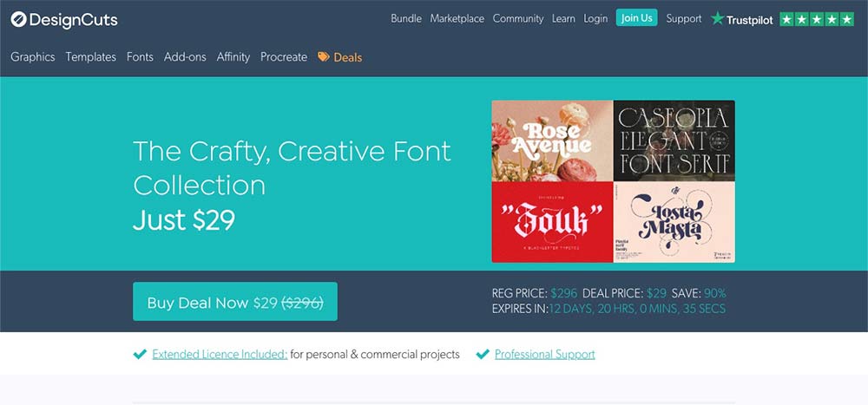Open the Affinity category
This screenshot has height=405, width=868.
233,57
